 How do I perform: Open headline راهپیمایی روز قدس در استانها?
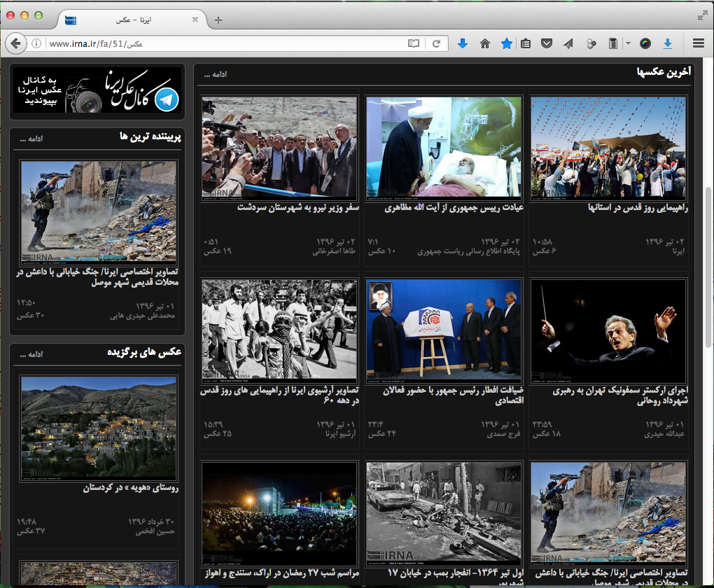coord(638,208)
